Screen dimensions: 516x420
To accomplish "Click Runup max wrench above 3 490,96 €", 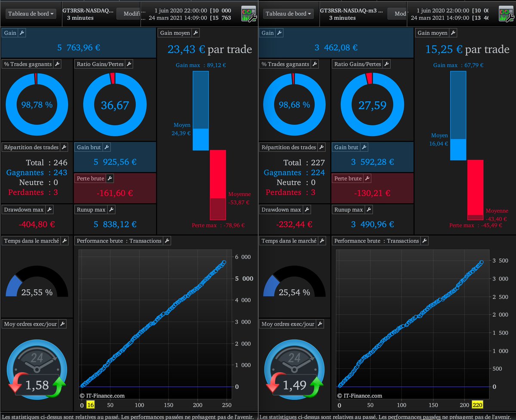I will tap(369, 210).
